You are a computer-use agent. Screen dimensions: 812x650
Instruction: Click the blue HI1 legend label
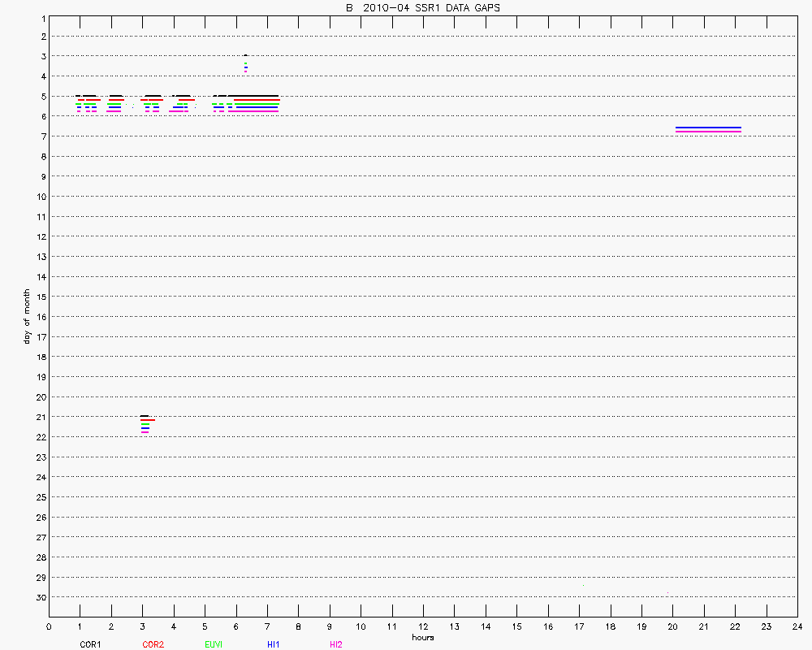coord(274,644)
